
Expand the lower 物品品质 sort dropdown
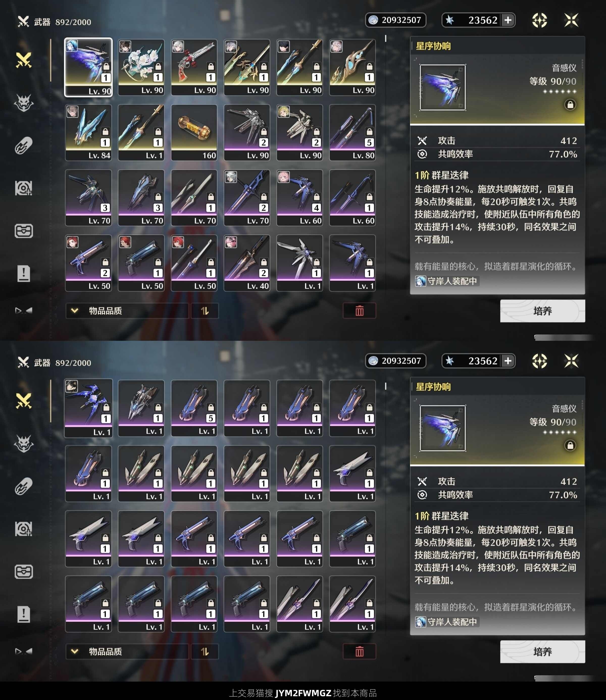[x=127, y=651]
